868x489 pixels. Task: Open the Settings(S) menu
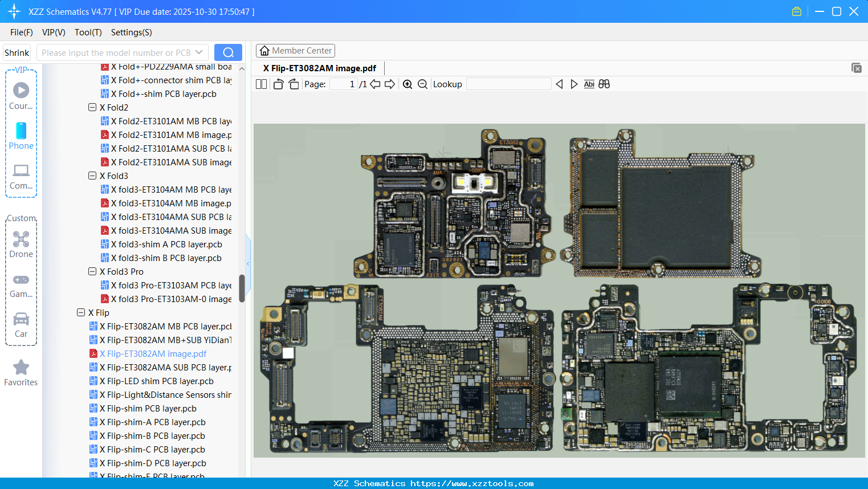coord(131,32)
